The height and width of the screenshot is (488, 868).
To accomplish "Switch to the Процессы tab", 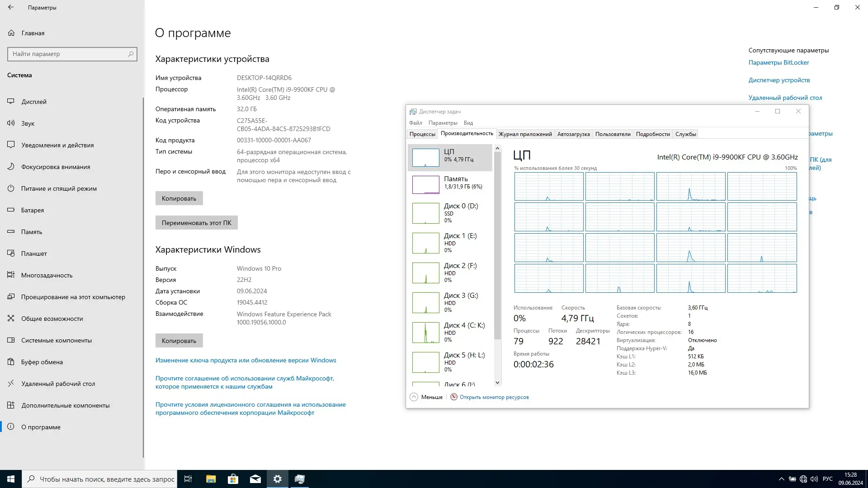I will coord(422,134).
